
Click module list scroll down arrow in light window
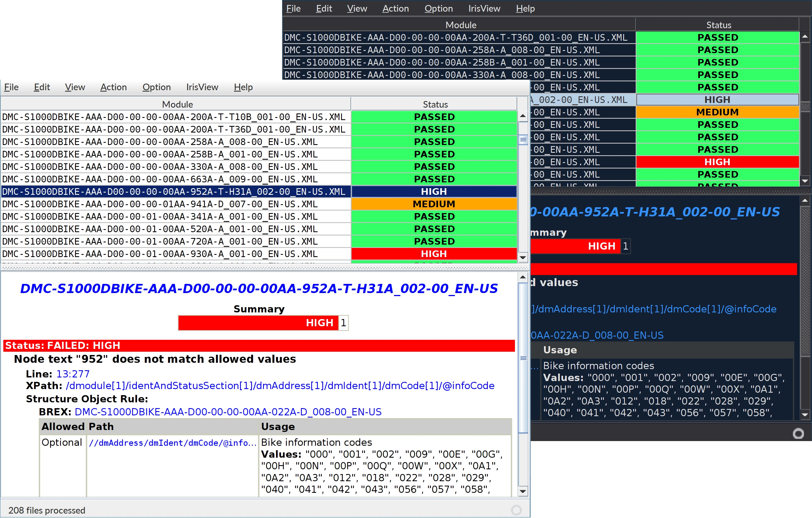point(523,258)
